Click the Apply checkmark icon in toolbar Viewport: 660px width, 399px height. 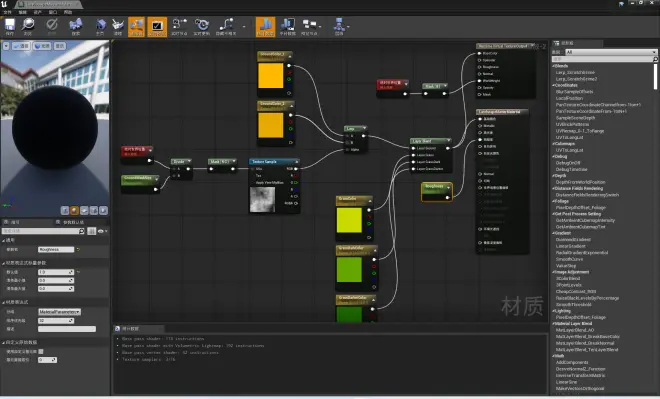[x=52, y=25]
